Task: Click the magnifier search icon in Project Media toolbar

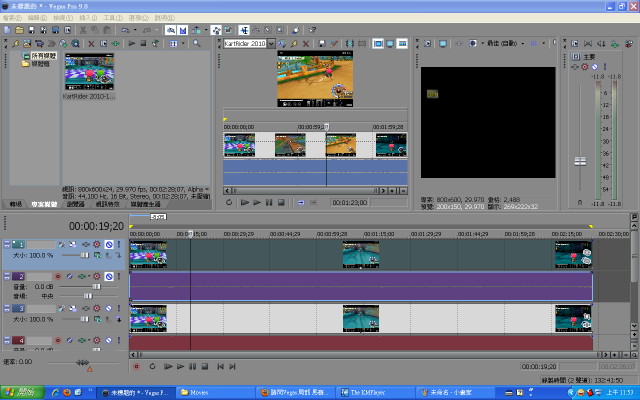Action: 197,43
